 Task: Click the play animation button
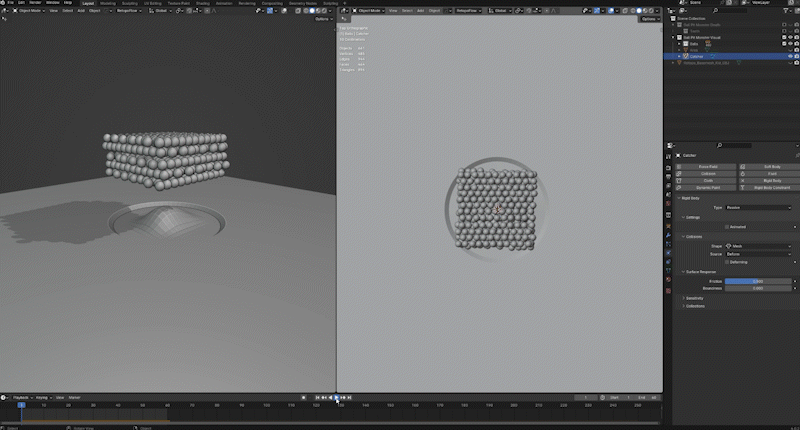pyautogui.click(x=337, y=397)
